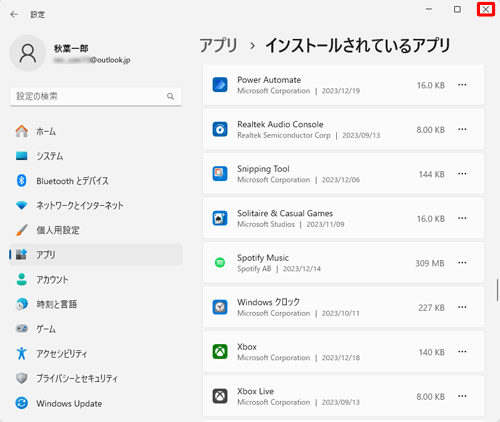
Task: Open more options for Realtek Audio Console
Action: coord(462,129)
